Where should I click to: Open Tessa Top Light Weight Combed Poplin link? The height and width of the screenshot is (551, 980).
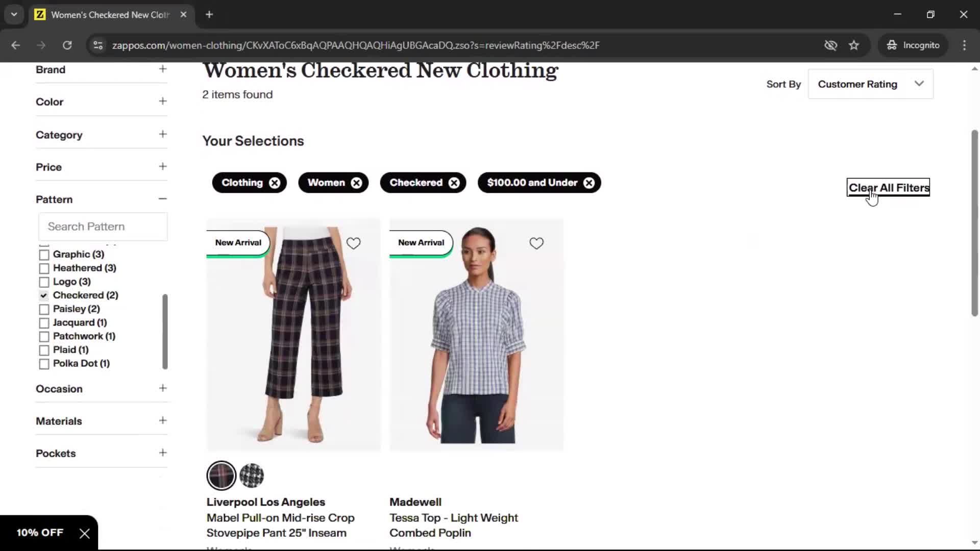[454, 525]
